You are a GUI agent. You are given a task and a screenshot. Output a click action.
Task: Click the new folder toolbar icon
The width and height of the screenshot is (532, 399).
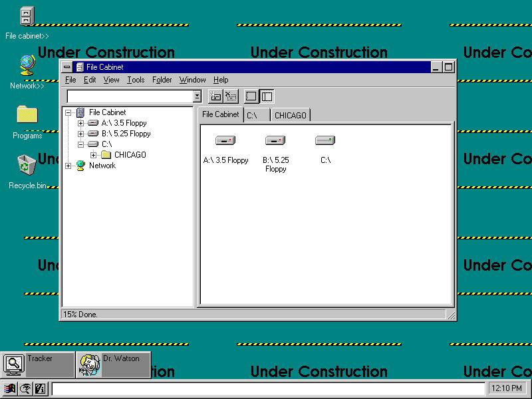(215, 96)
